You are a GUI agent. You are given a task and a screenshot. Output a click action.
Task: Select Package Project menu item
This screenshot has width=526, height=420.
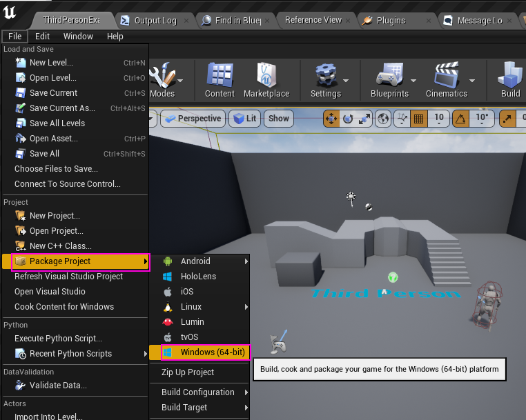tap(75, 261)
